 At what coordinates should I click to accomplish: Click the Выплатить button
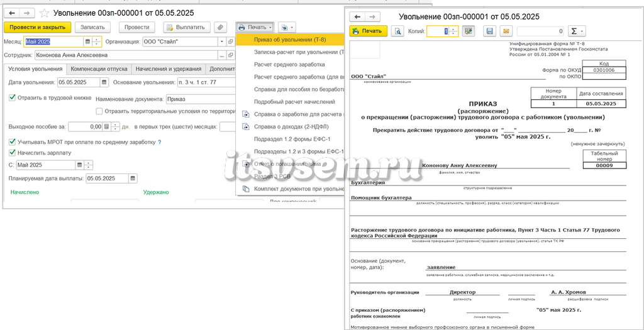click(187, 27)
